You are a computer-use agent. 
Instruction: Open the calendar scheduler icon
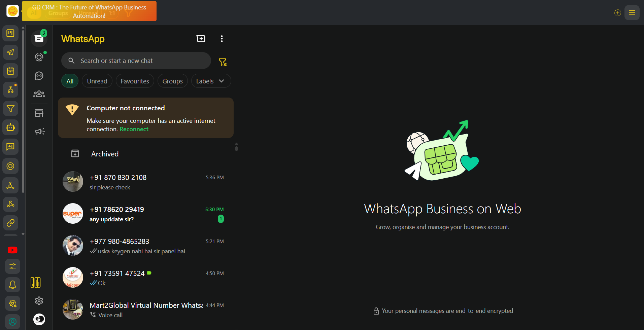(x=10, y=71)
